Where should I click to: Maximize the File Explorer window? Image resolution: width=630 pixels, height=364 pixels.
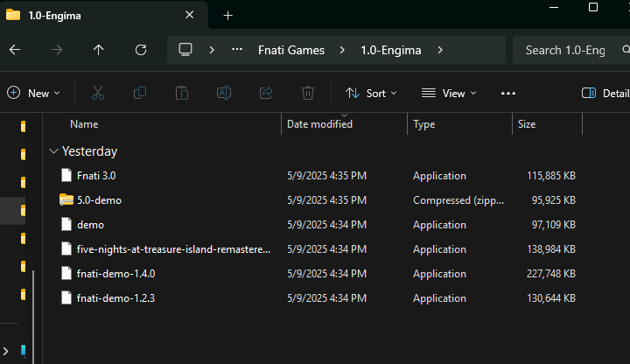coord(593,7)
